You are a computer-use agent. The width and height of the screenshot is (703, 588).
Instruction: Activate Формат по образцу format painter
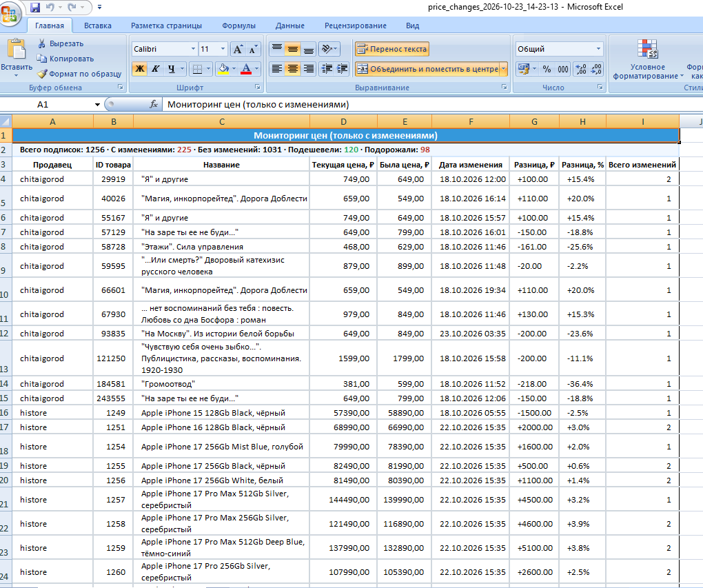coord(79,74)
